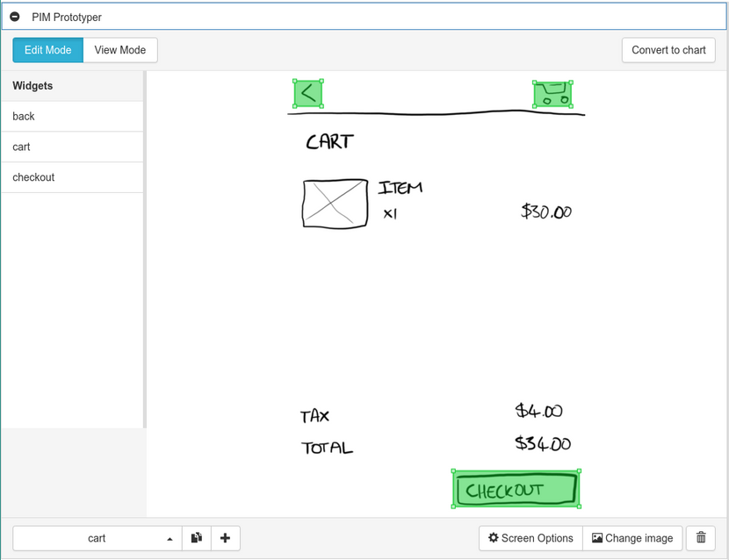Click the Change image button
729x560 pixels.
tap(632, 538)
